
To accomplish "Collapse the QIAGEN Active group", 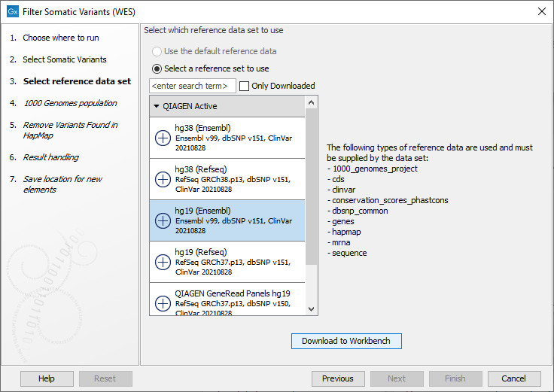I will point(157,106).
